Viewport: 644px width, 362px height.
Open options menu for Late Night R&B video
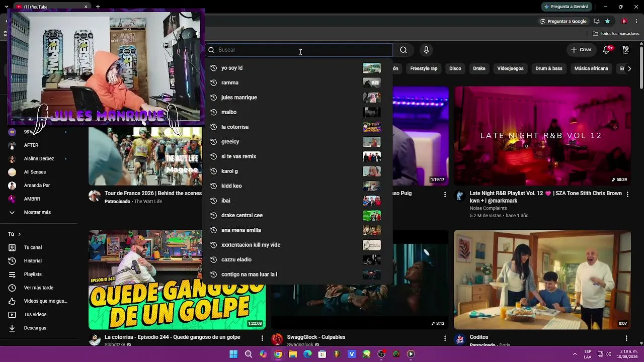(626, 194)
